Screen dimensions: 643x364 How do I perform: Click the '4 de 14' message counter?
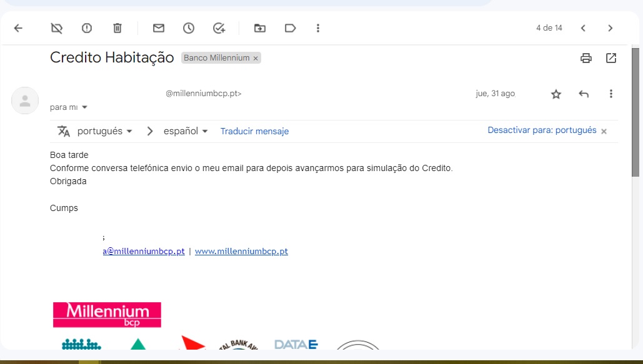[x=549, y=28]
